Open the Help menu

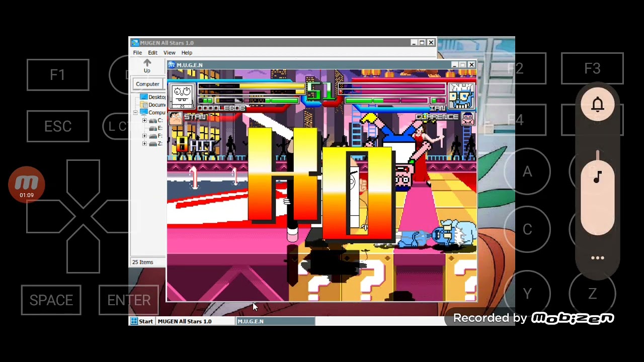[187, 53]
